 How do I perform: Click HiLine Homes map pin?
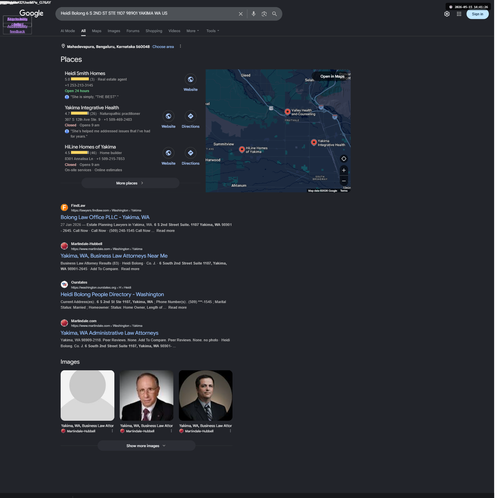242,149
